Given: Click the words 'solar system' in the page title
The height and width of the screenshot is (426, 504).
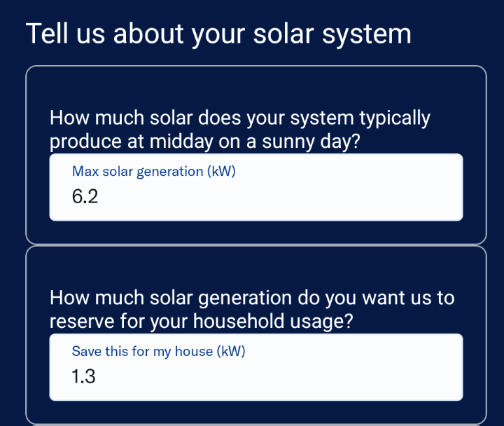Looking at the screenshot, I should (x=332, y=35).
